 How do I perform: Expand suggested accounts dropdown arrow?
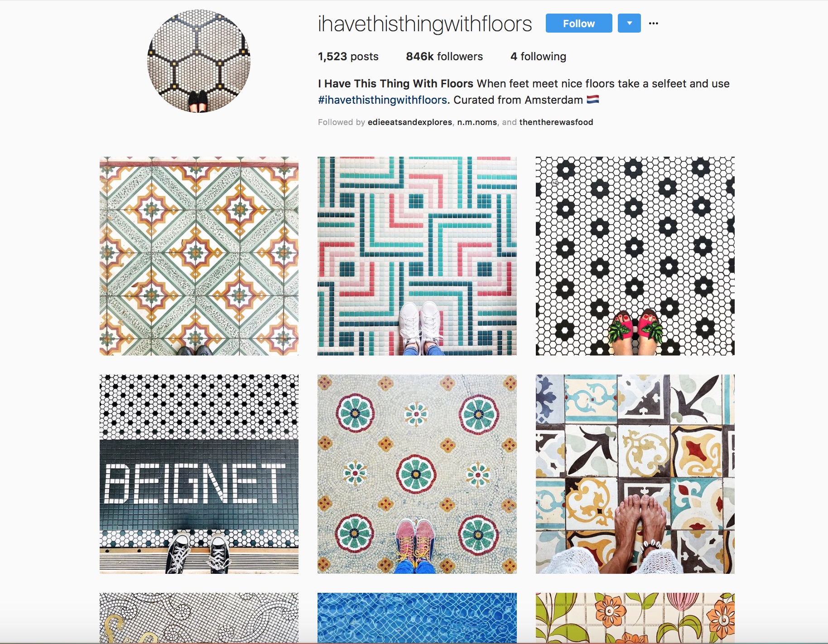tap(629, 23)
